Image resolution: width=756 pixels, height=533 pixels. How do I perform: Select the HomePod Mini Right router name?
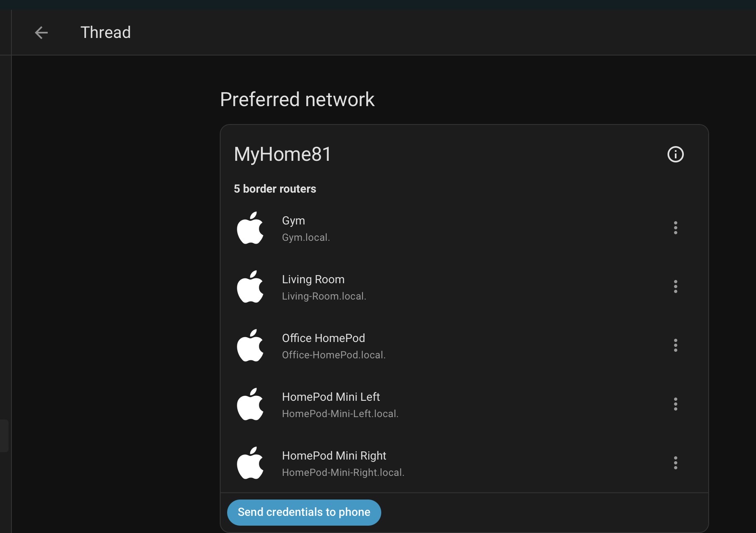(334, 456)
